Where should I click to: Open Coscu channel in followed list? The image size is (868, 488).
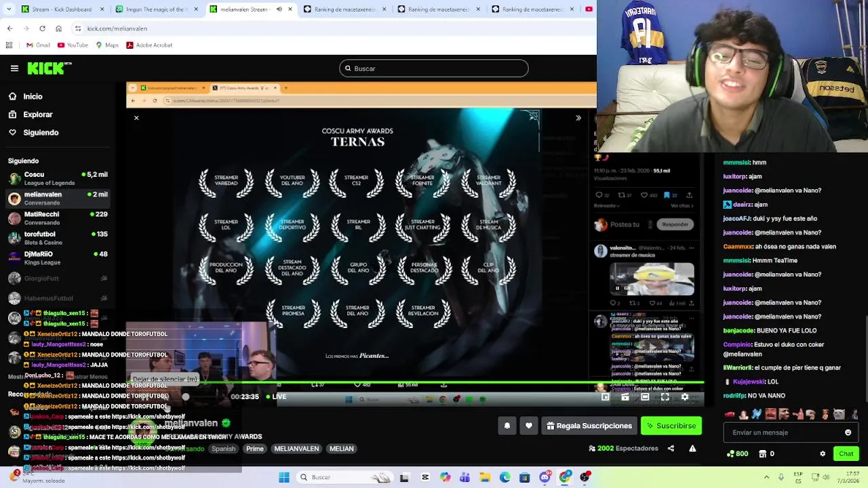tap(58, 178)
